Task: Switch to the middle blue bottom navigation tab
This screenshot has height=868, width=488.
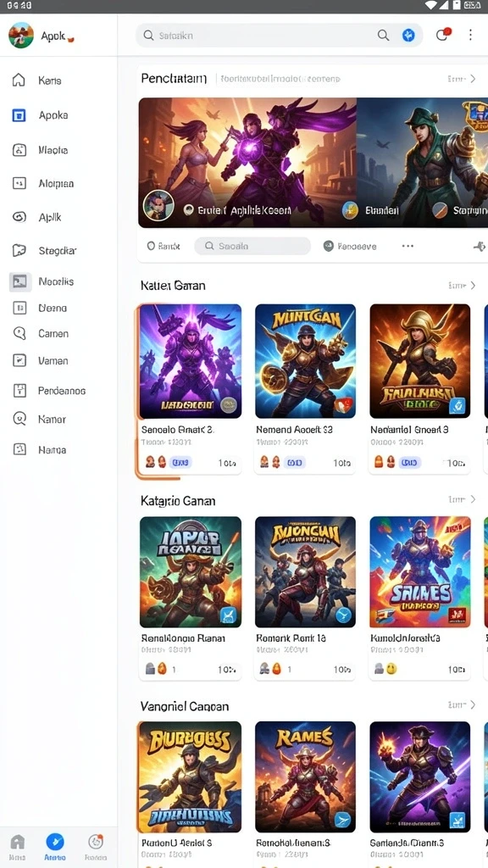Action: tap(55, 847)
